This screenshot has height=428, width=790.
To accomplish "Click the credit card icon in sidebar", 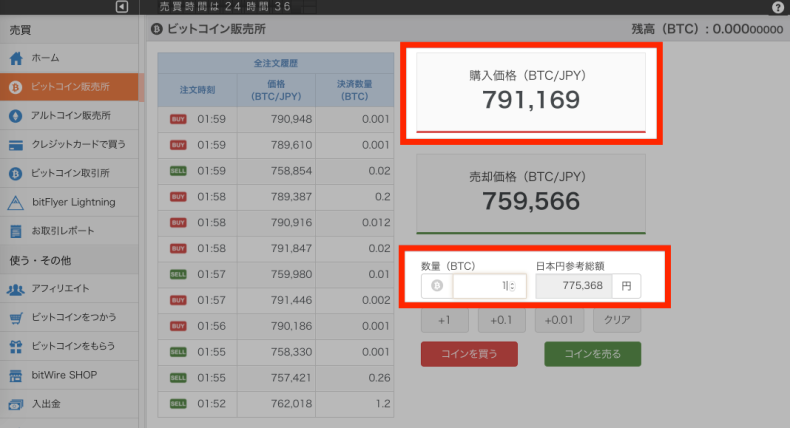I will click(x=16, y=145).
